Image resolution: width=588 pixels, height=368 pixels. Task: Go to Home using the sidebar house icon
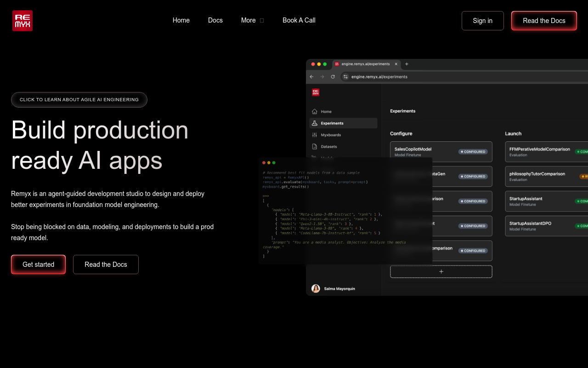click(x=315, y=111)
